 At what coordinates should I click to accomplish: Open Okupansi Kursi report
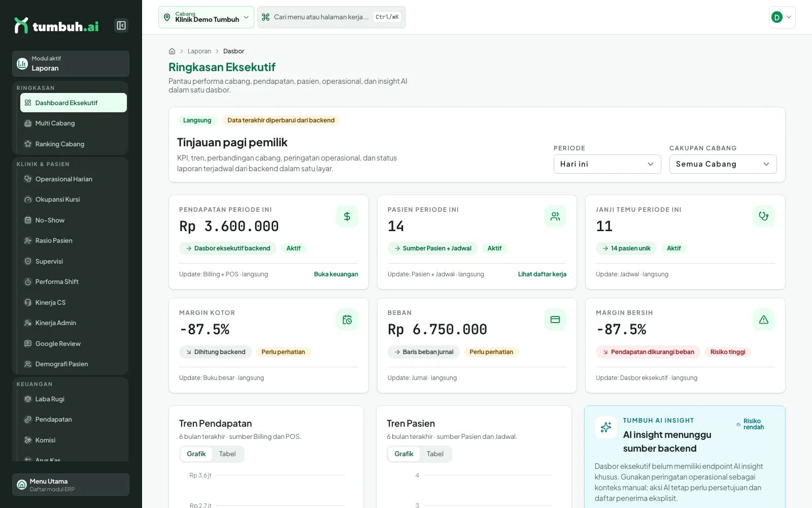pos(74,199)
